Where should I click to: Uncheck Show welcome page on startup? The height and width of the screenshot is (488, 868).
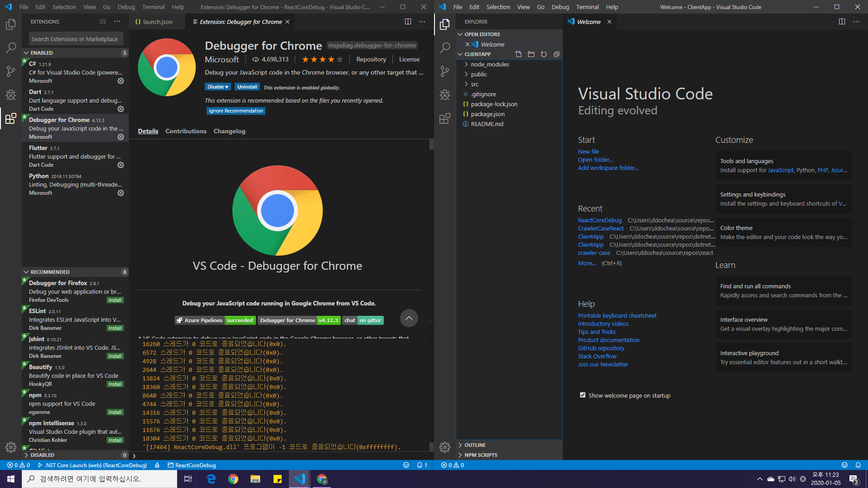pyautogui.click(x=583, y=395)
